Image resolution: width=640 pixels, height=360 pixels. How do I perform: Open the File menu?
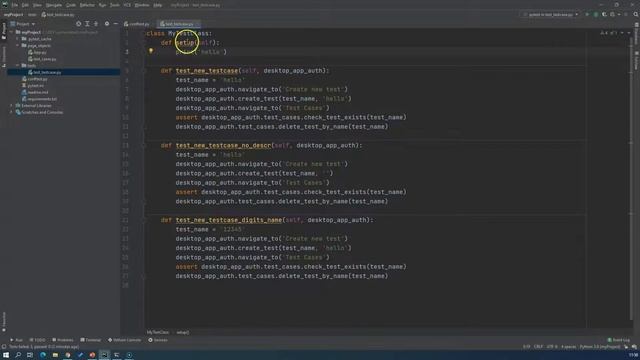coord(15,5)
